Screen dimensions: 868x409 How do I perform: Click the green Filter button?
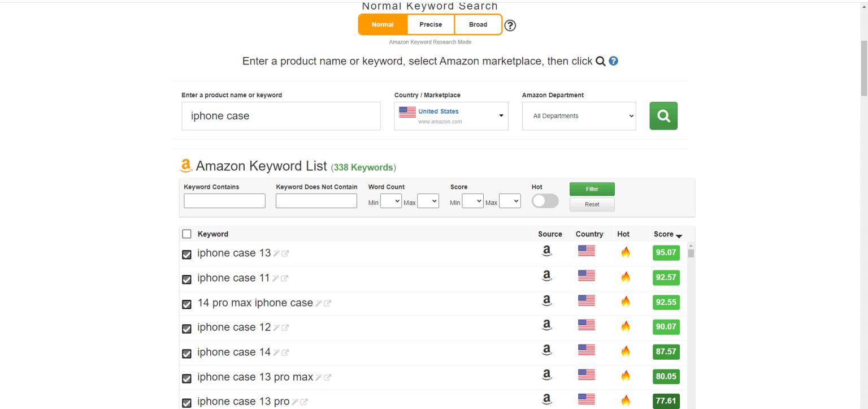coord(592,189)
